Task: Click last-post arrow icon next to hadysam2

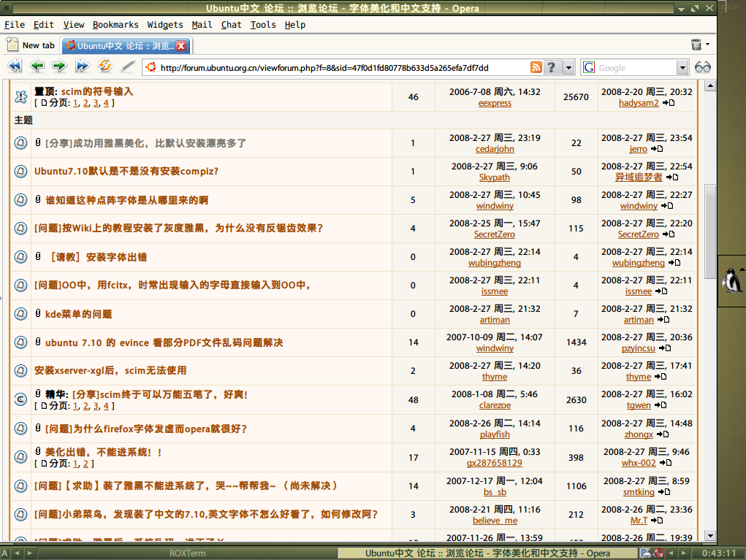Action: [668, 103]
